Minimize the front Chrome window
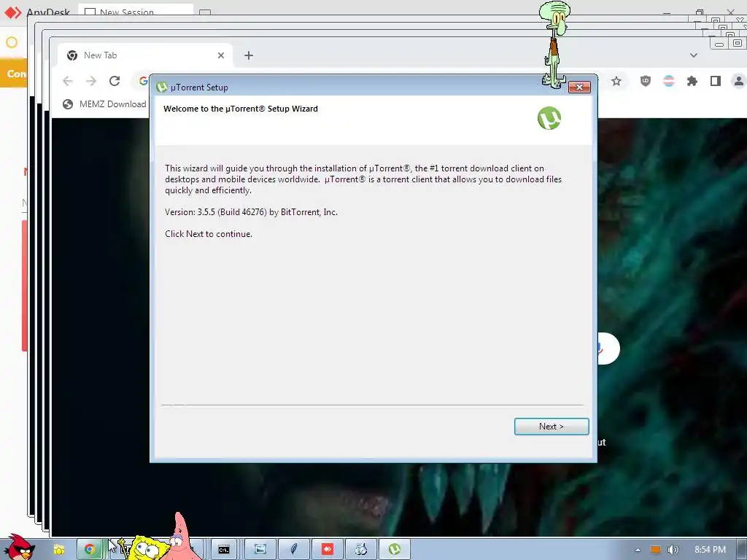 point(719,44)
